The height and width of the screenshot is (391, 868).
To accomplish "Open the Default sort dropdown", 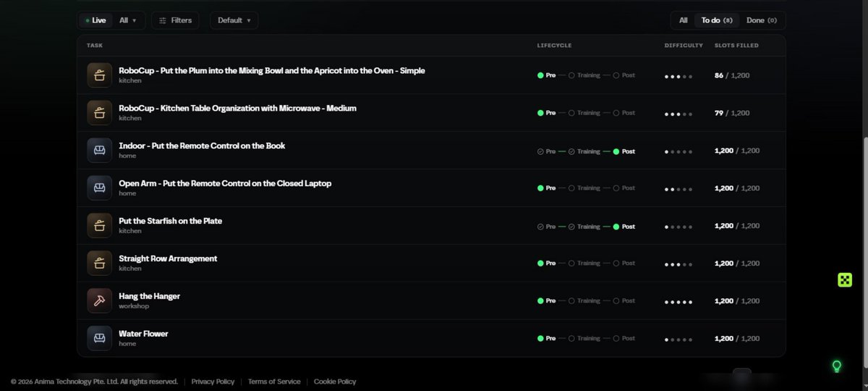I will [234, 20].
